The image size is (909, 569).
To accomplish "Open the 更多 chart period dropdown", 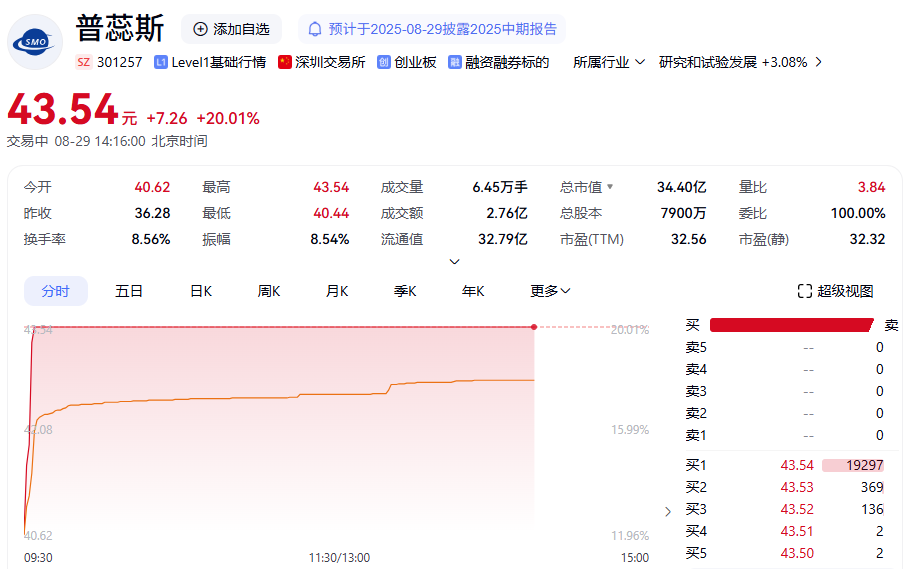I will [550, 291].
